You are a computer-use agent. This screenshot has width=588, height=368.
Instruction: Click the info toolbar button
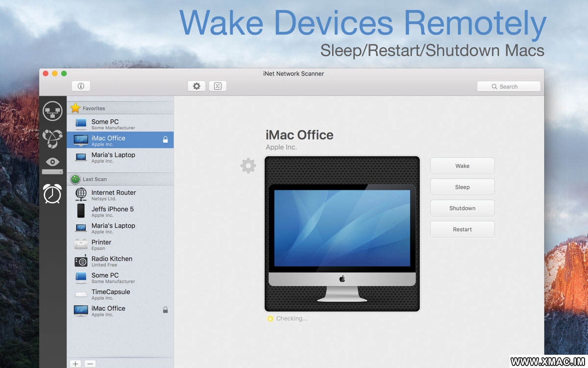(81, 86)
